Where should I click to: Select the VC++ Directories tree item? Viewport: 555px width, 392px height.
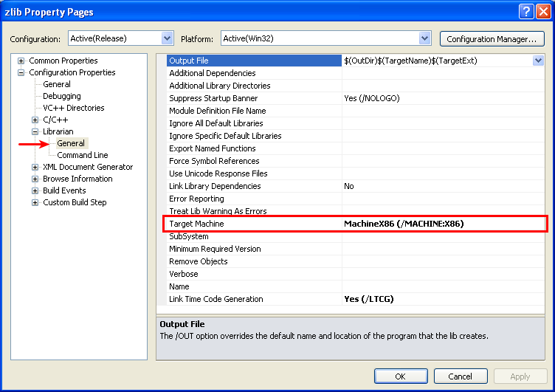[74, 108]
